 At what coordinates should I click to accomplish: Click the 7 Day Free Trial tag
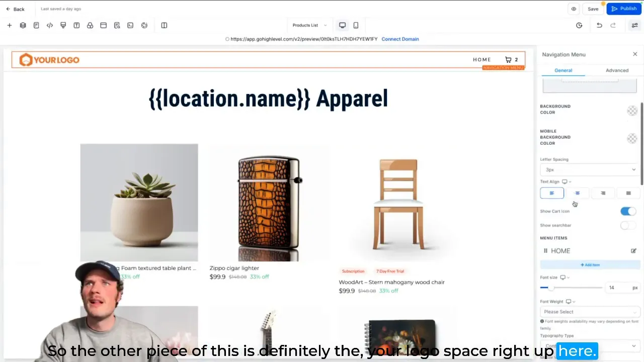[390, 271]
